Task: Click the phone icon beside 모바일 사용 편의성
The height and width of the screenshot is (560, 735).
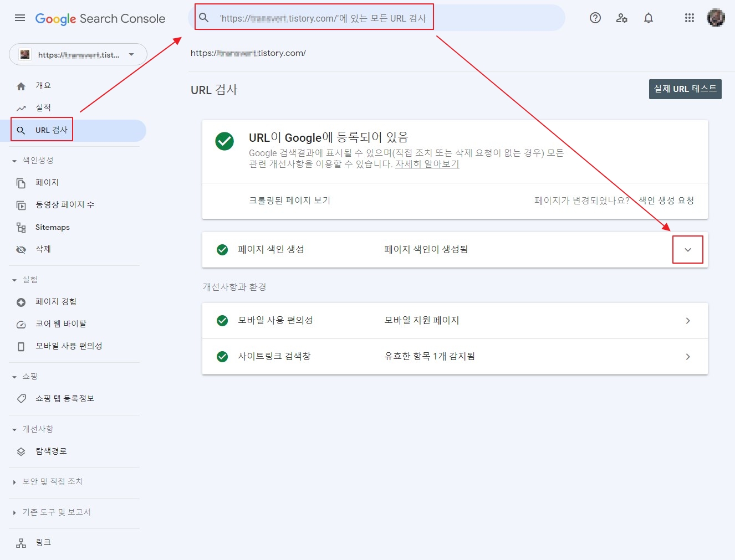Action: [21, 346]
